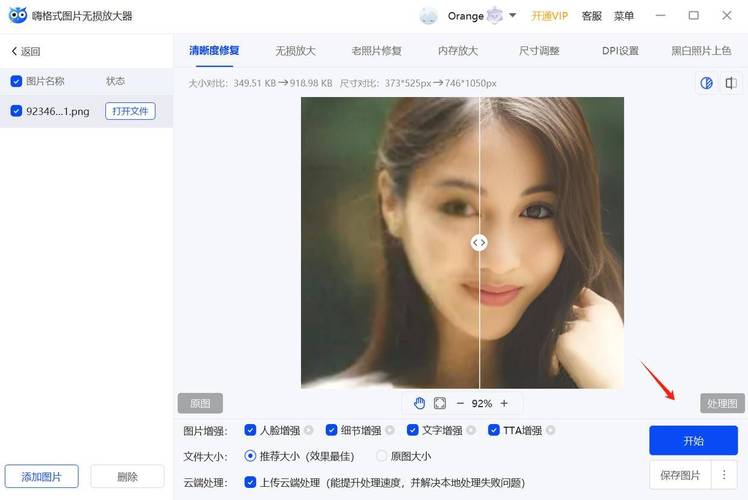
Task: Select the hand pan tool icon
Action: point(419,403)
